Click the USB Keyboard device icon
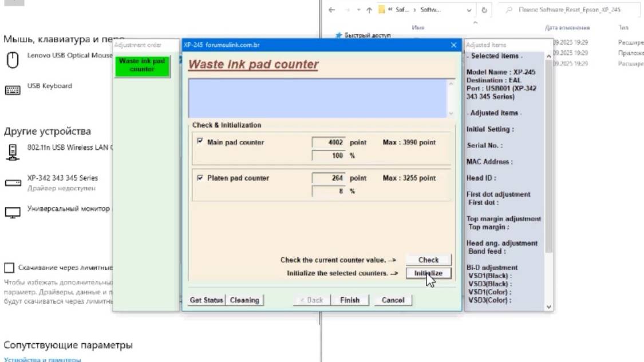The width and height of the screenshot is (644, 362). point(13,90)
